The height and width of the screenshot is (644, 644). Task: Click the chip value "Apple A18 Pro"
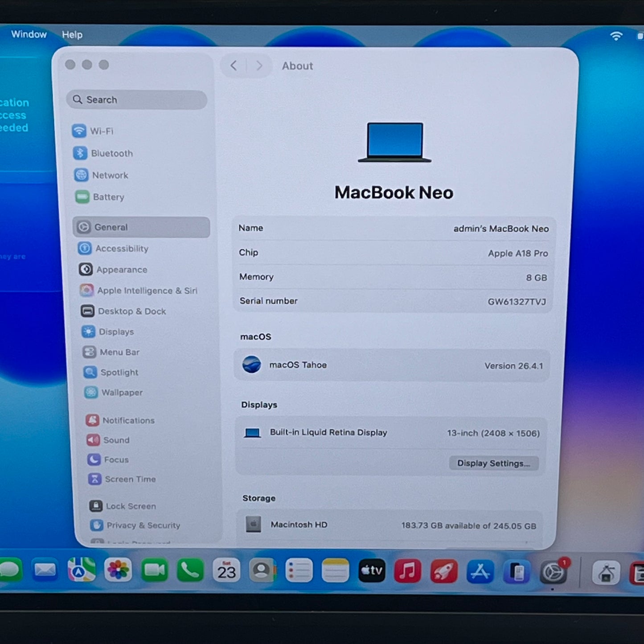pyautogui.click(x=518, y=253)
